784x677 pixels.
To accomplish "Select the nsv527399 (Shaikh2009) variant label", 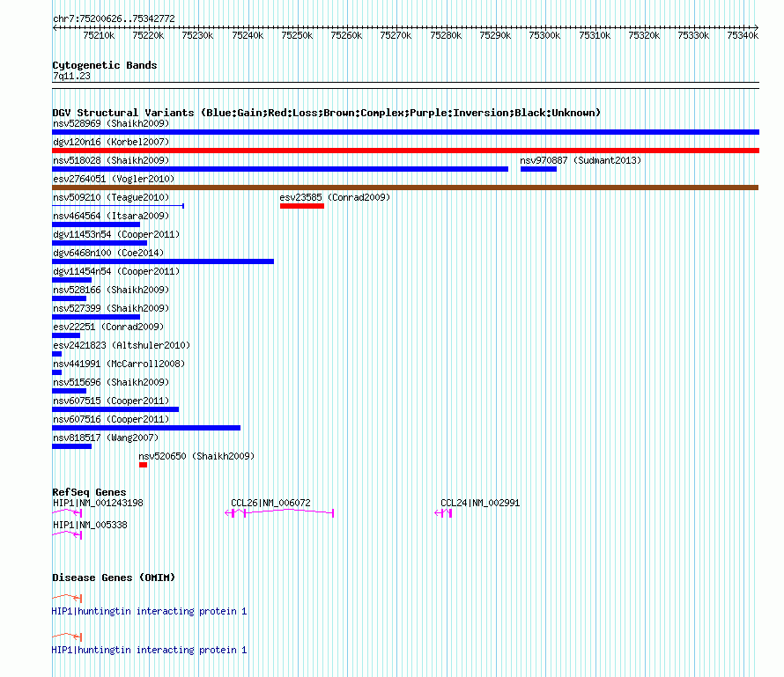I will tap(111, 308).
